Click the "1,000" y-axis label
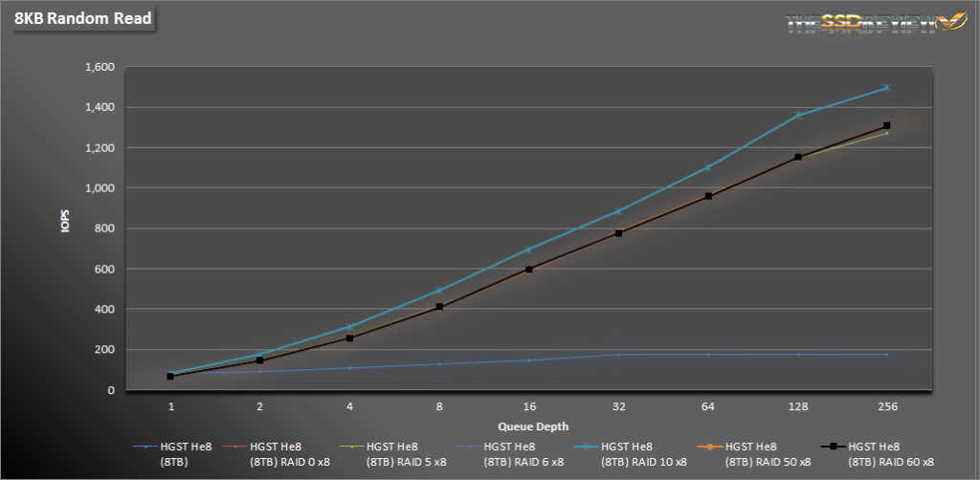 101,187
